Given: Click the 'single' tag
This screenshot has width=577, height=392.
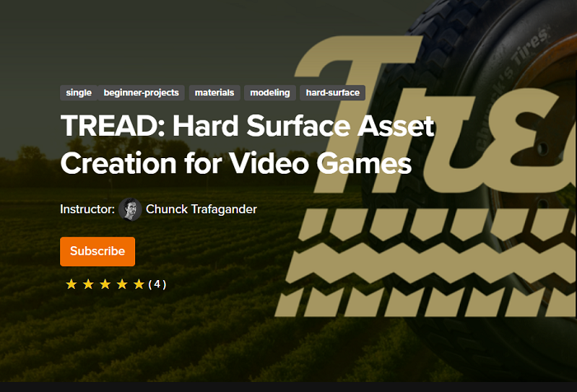Looking at the screenshot, I should click(x=79, y=93).
